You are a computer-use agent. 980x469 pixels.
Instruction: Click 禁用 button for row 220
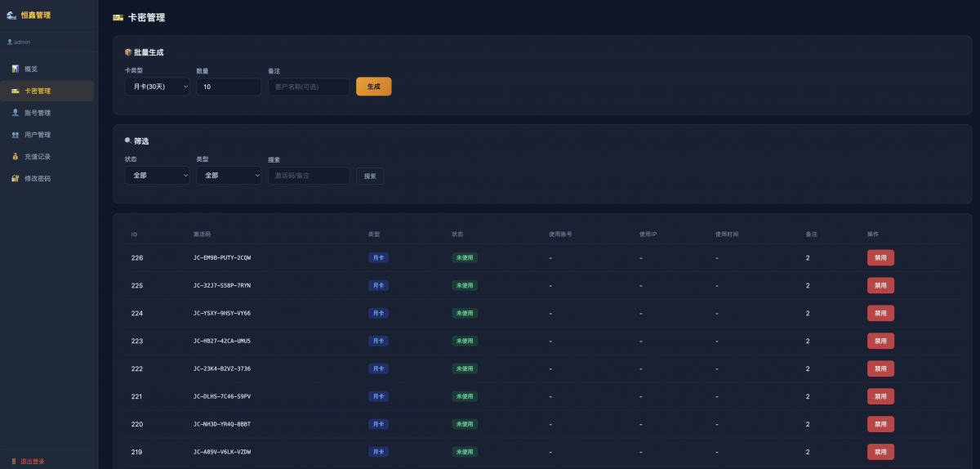[x=880, y=424]
